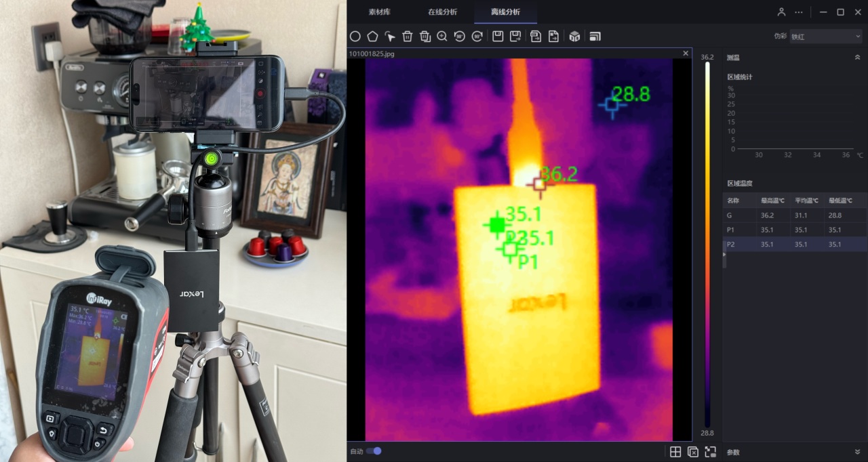Screen dimensions: 868x462
Task: Switch to the 素材库 tab
Action: coord(379,12)
